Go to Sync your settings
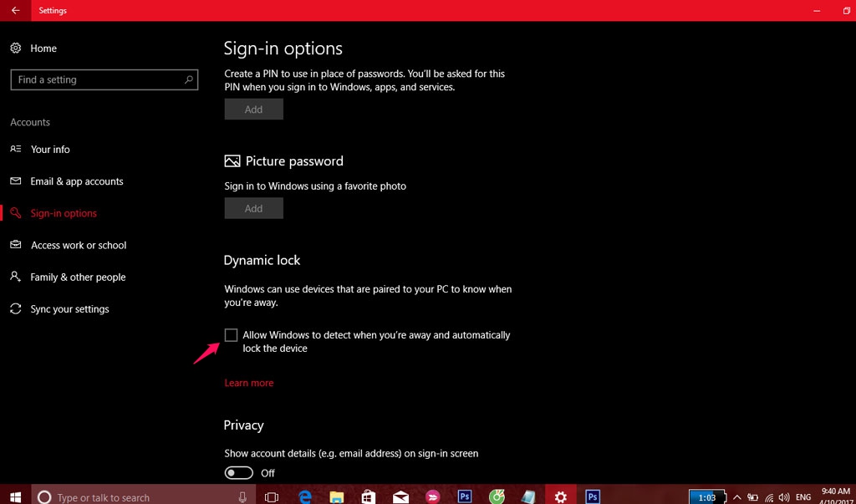856x504 pixels. tap(69, 309)
